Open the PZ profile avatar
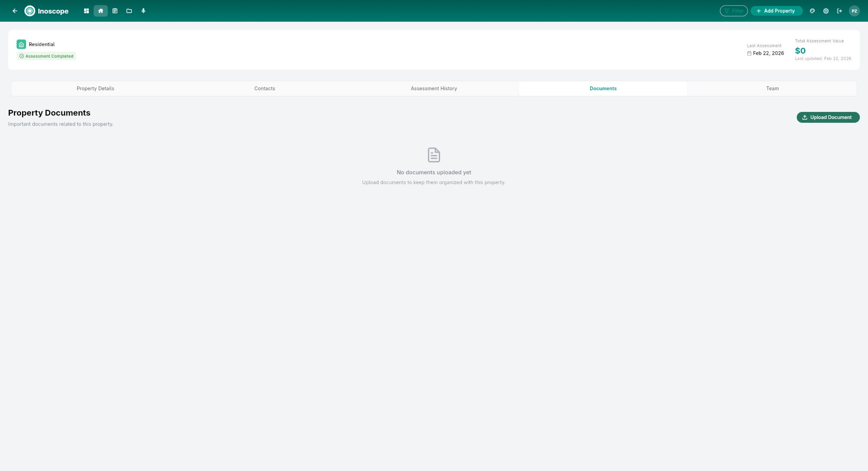 [x=854, y=11]
